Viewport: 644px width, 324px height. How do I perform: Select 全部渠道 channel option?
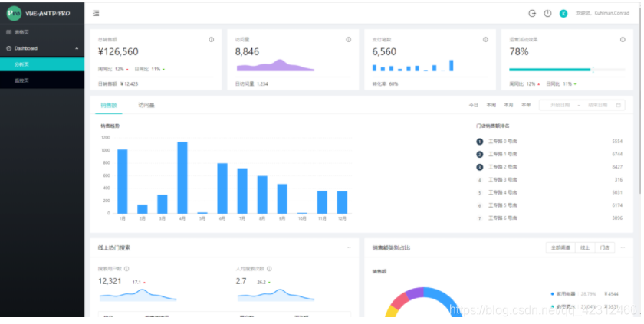pos(560,247)
